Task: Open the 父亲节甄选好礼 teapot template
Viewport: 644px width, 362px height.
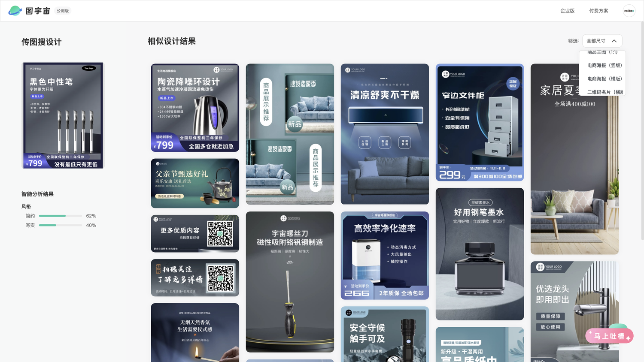Action: [x=195, y=184]
